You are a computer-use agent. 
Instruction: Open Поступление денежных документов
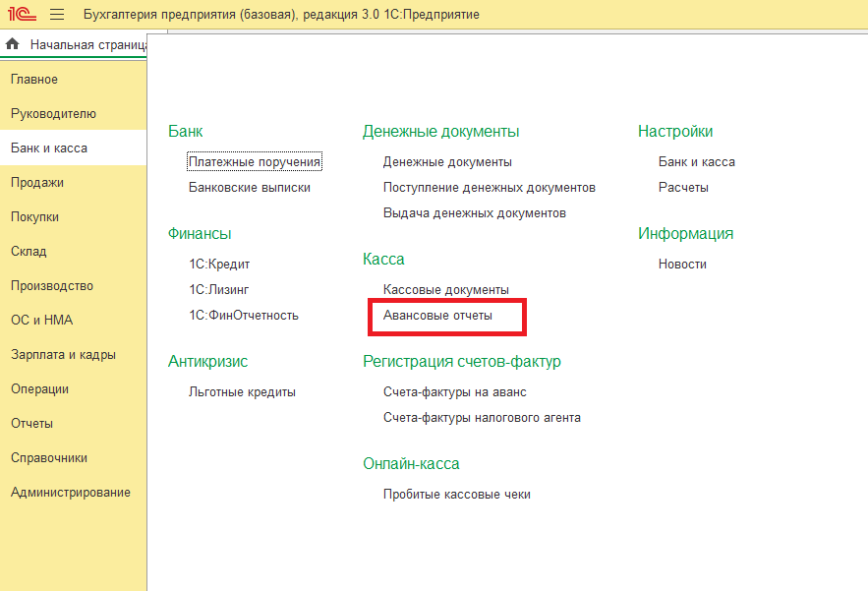[490, 188]
